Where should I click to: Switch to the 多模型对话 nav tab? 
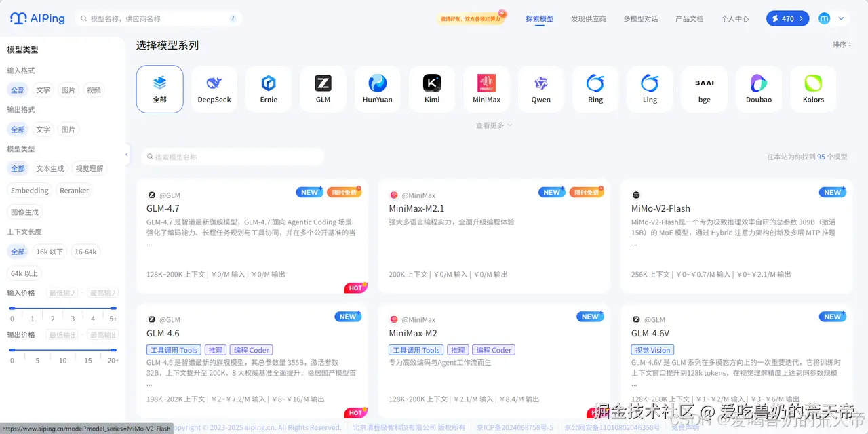point(639,19)
